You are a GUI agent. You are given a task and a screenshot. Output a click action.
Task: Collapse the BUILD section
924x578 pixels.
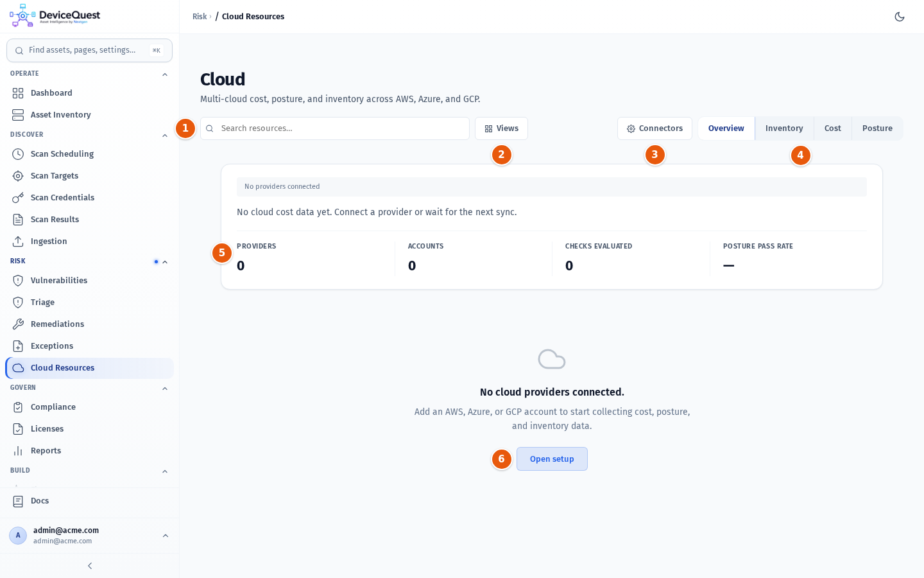165,471
